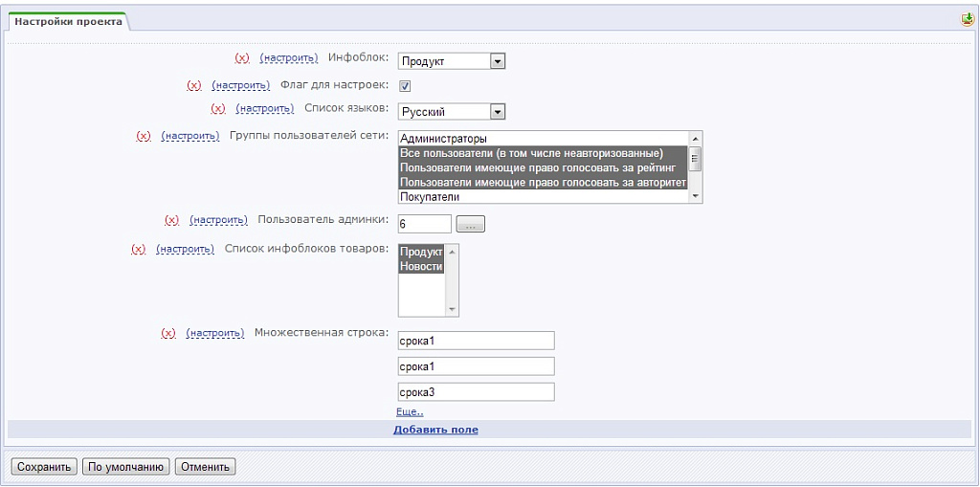The height and width of the screenshot is (487, 980).
Task: Delete Флаг для настроек field with (x)
Action: pos(194,84)
